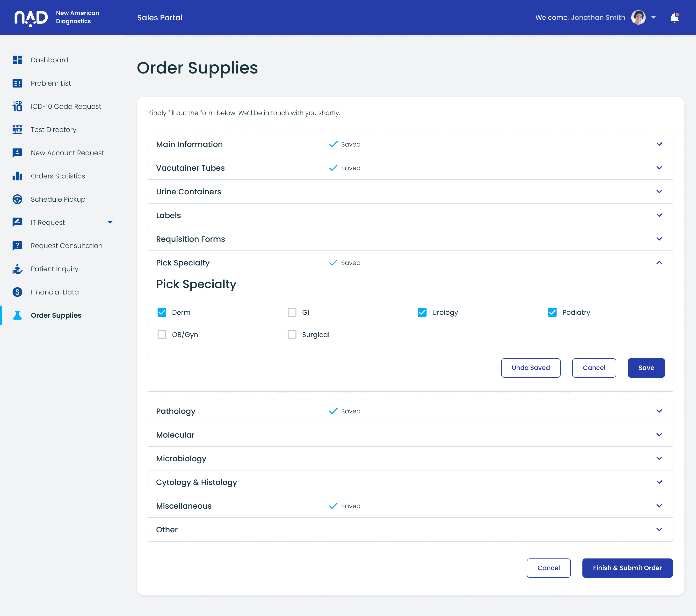Navigate to Schedule Pickup
This screenshot has height=616, width=696.
click(x=58, y=199)
